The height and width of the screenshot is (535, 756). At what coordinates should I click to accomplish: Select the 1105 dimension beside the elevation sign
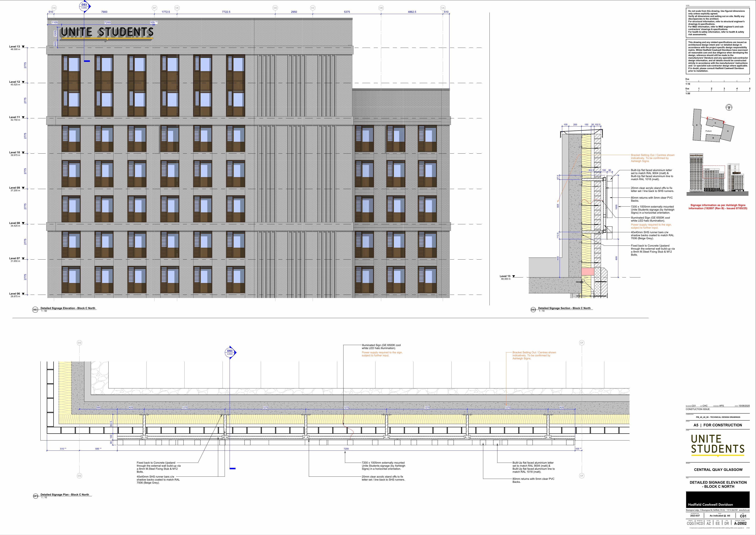point(55,22)
